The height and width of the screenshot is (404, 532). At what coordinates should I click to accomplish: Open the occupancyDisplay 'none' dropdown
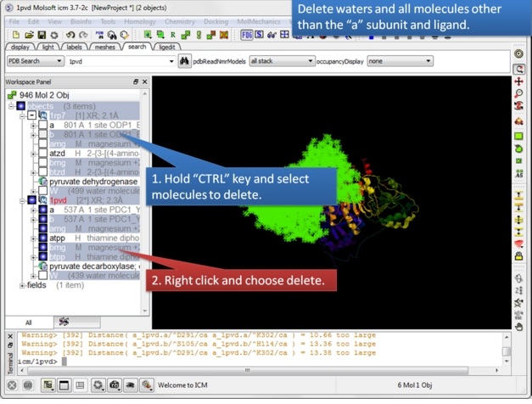(x=400, y=61)
